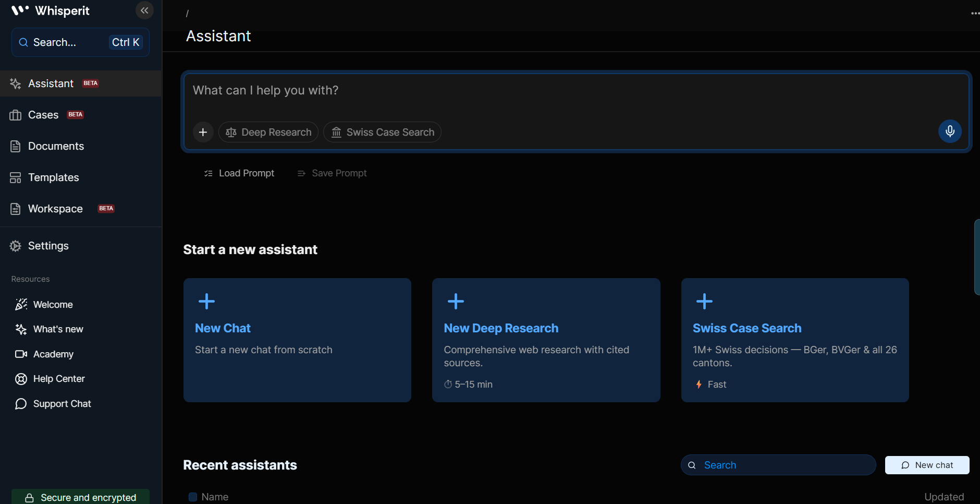Click the plus icon on Swiss Case Search card
980x504 pixels.
(x=704, y=301)
